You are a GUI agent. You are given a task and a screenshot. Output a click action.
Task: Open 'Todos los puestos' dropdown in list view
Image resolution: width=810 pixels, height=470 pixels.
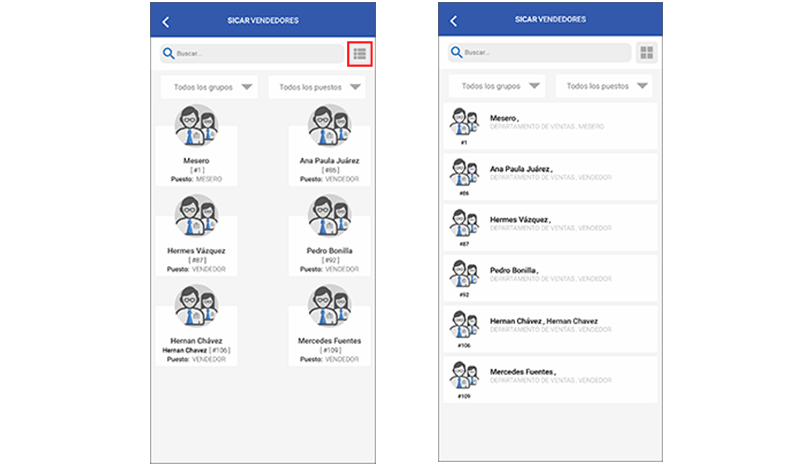(x=604, y=86)
